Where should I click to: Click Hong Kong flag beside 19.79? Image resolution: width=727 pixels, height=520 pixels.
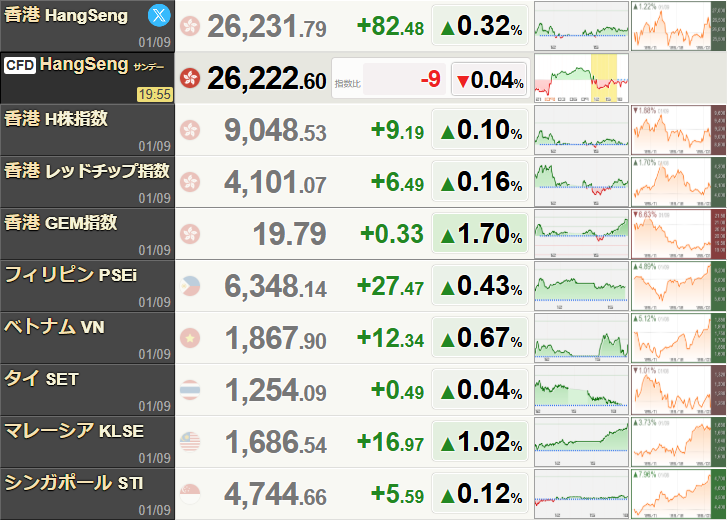pos(190,234)
